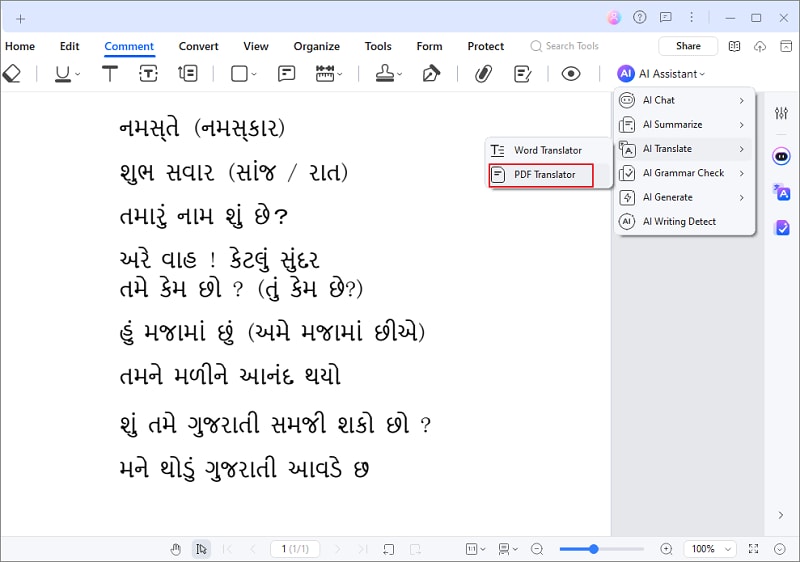Image resolution: width=800 pixels, height=562 pixels.
Task: Open the AI chatbot sidebar icon
Action: pos(781,156)
